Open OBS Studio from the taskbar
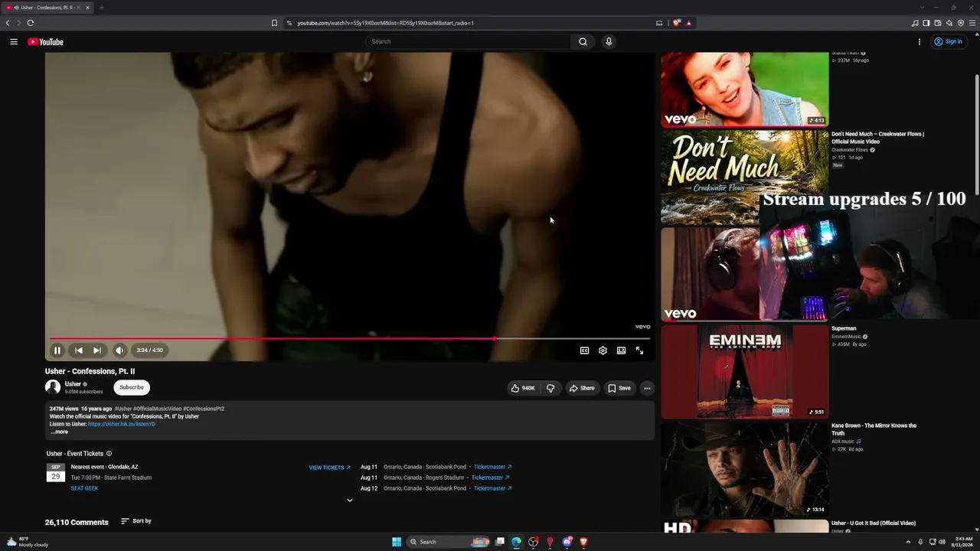The image size is (980, 551). pos(534,542)
